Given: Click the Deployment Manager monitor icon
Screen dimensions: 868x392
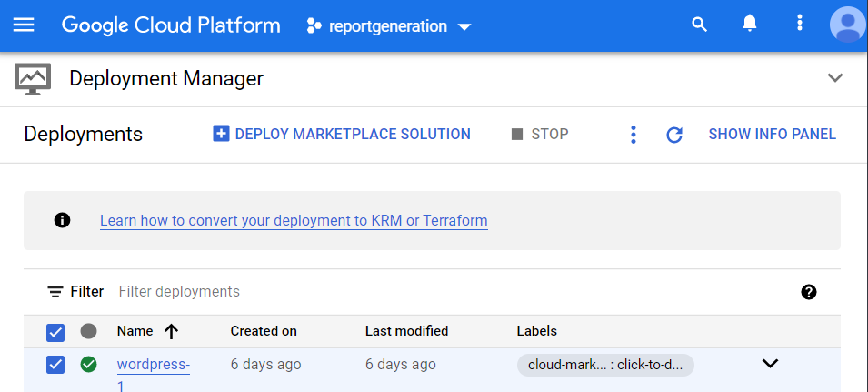Looking at the screenshot, I should click(33, 79).
